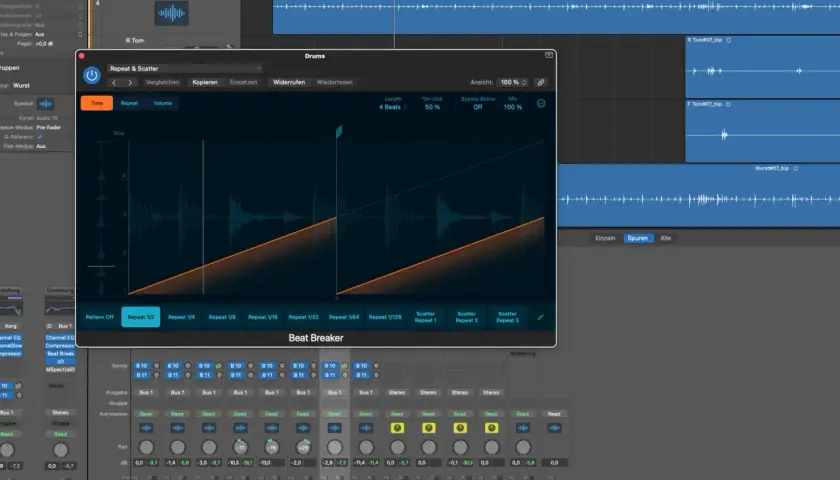
Task: Click waveform icon on strip with white Read button
Action: 554,428
